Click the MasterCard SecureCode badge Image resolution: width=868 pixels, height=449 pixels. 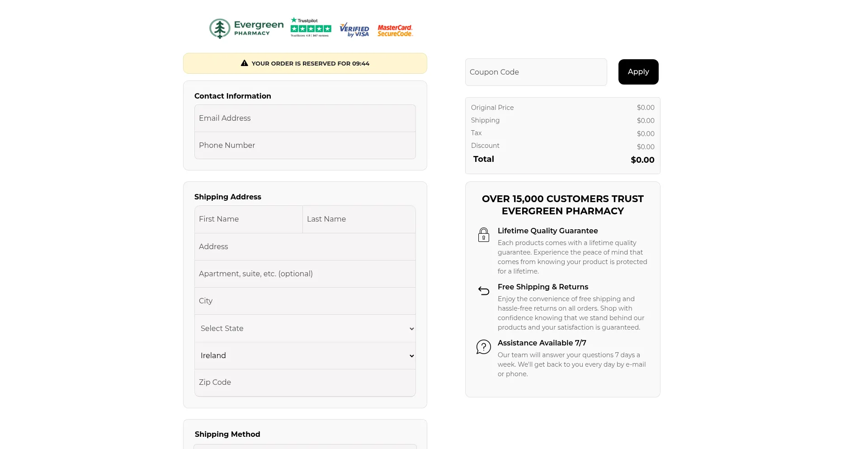tap(395, 30)
